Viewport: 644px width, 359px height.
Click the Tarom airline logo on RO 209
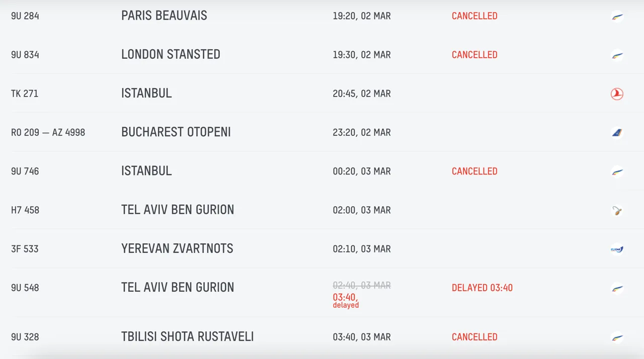tap(617, 132)
